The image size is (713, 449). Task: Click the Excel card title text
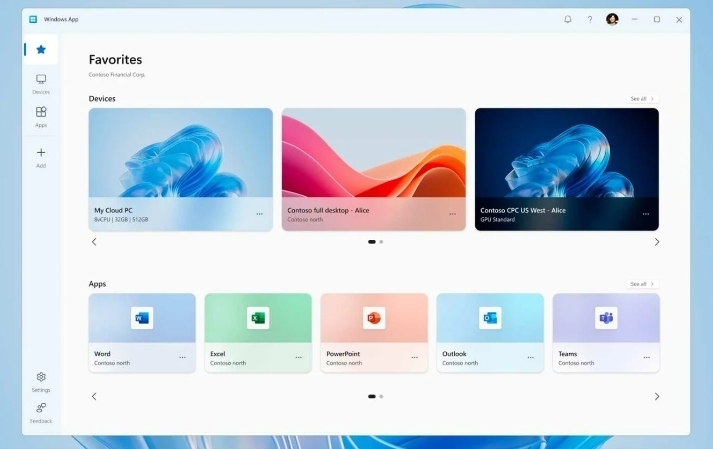pos(217,354)
